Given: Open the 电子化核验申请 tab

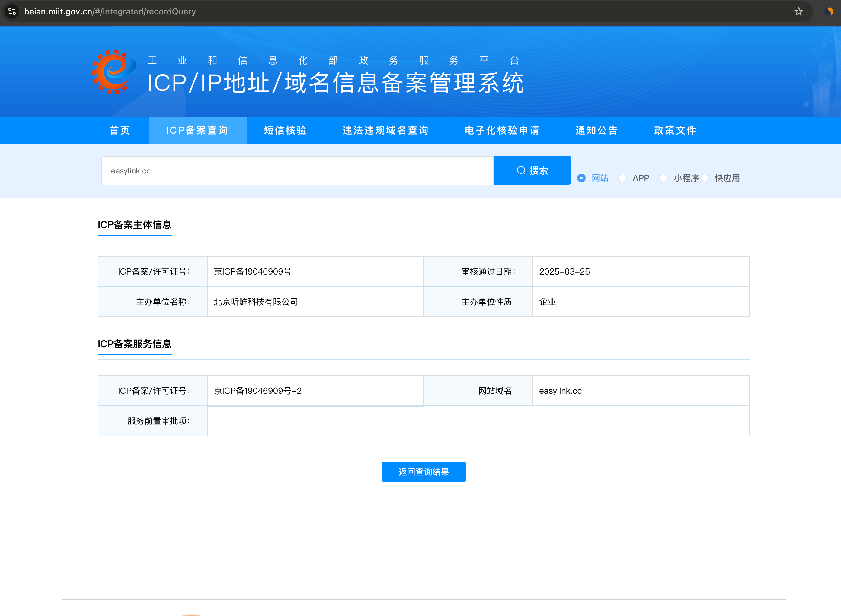Looking at the screenshot, I should point(502,131).
